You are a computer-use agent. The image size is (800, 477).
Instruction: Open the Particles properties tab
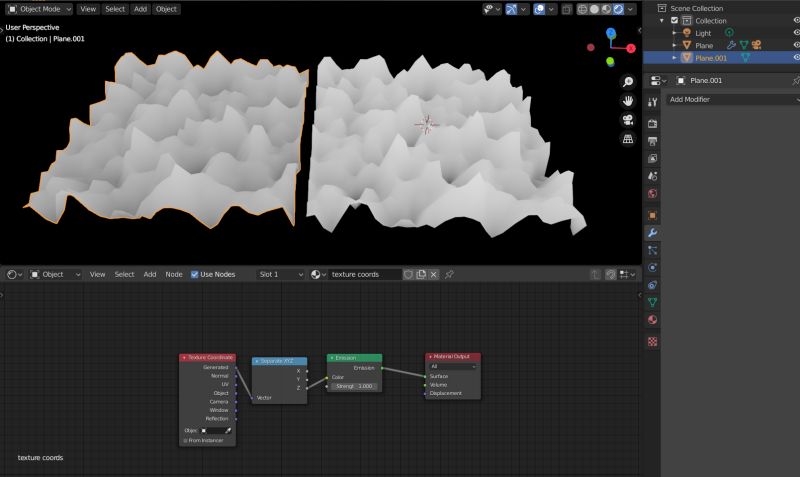coord(653,250)
